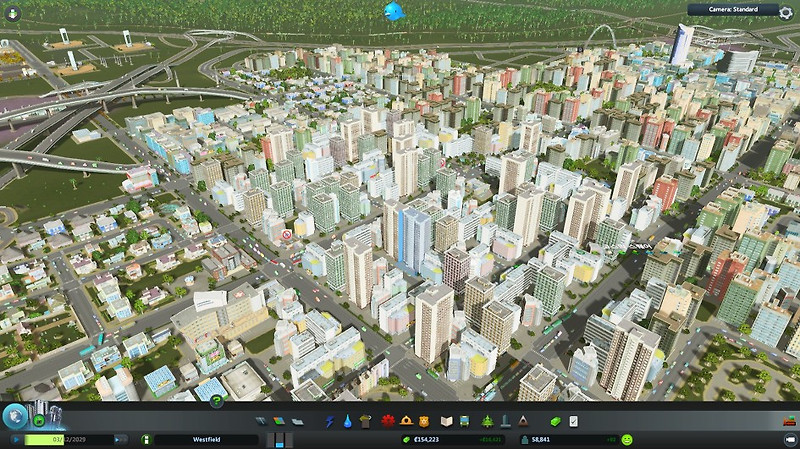Open the options gear menu

786,12
